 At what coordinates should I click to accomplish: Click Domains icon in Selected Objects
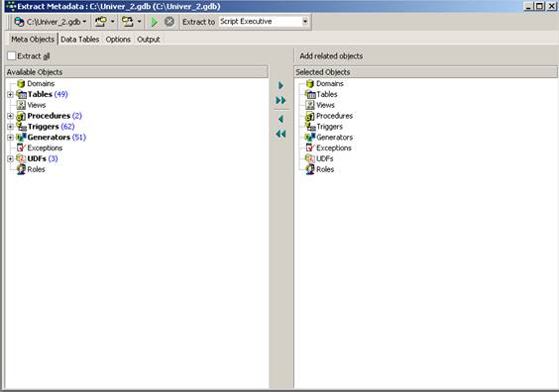[x=310, y=84]
